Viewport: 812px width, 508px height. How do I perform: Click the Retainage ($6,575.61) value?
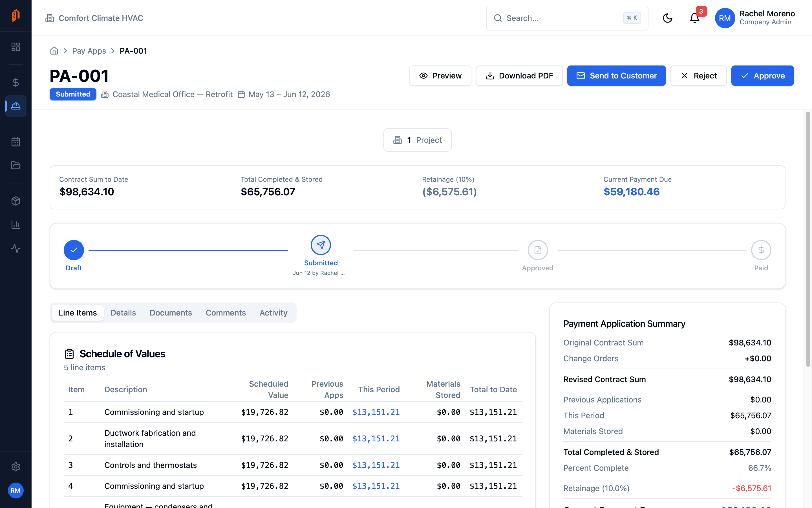449,192
